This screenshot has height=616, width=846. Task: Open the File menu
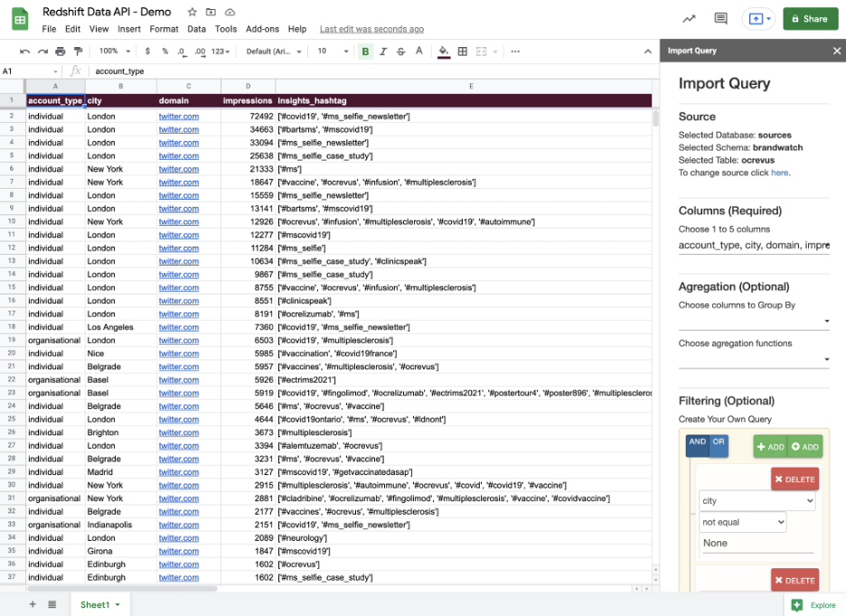(49, 29)
